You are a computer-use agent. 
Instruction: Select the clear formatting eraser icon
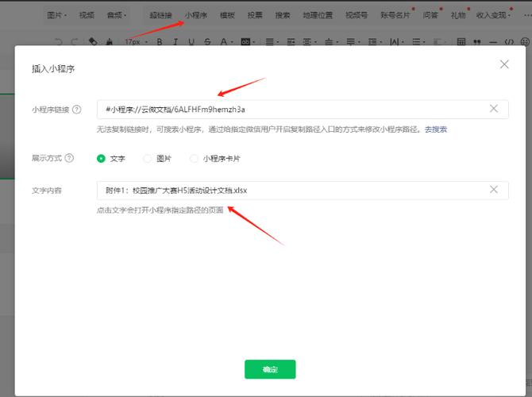coord(93,42)
